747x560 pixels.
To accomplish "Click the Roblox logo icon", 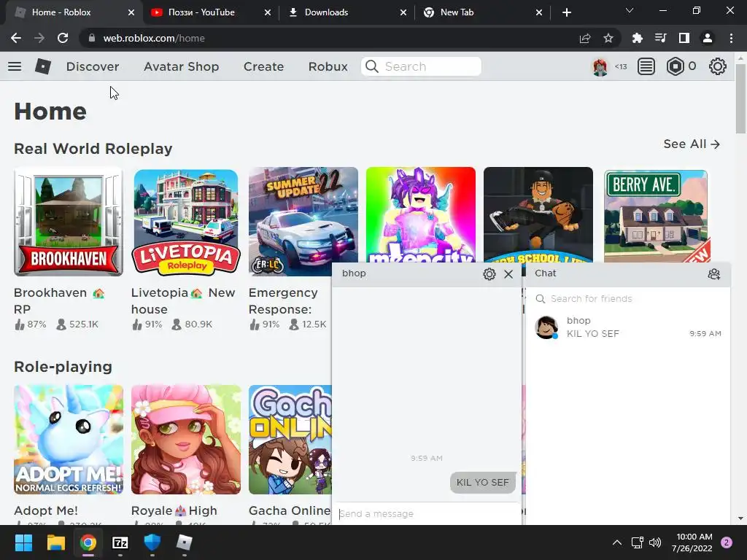I will (x=43, y=66).
